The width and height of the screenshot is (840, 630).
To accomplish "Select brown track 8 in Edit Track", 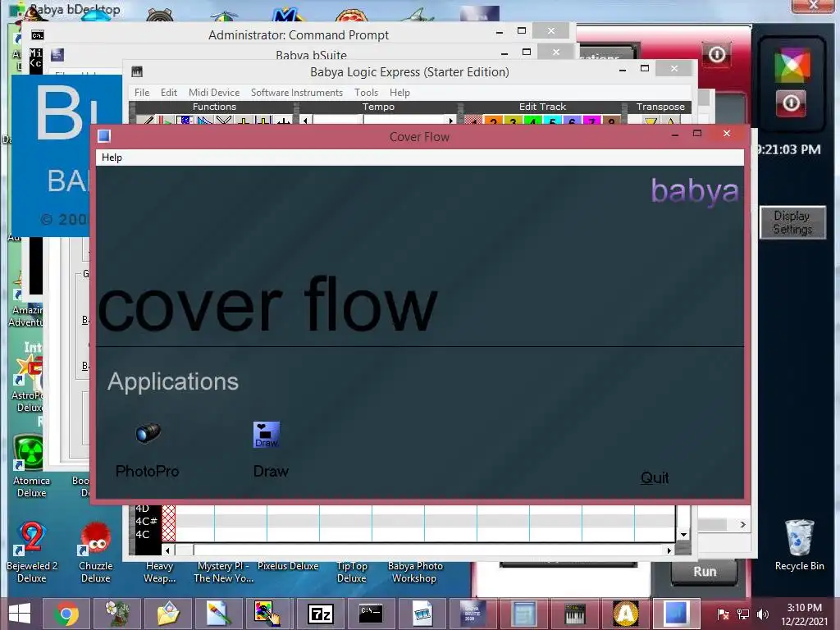I will pyautogui.click(x=611, y=120).
